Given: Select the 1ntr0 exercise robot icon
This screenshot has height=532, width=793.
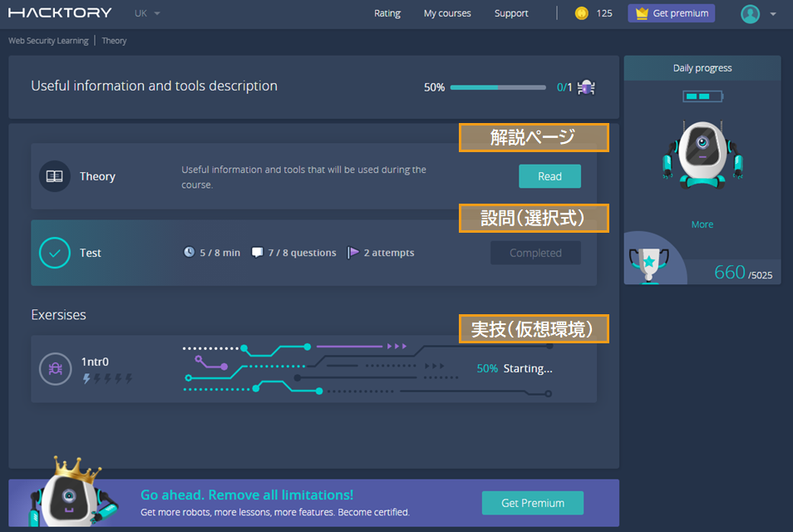Looking at the screenshot, I should click(x=55, y=368).
